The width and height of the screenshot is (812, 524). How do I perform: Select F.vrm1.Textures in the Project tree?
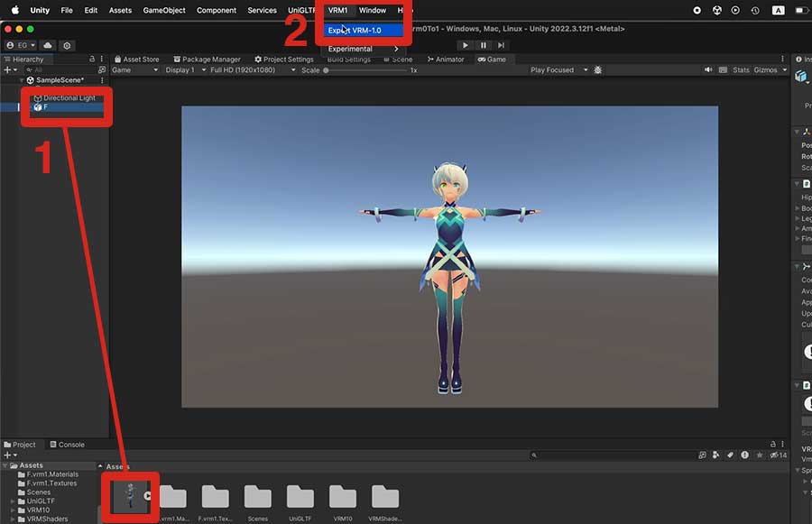click(47, 483)
